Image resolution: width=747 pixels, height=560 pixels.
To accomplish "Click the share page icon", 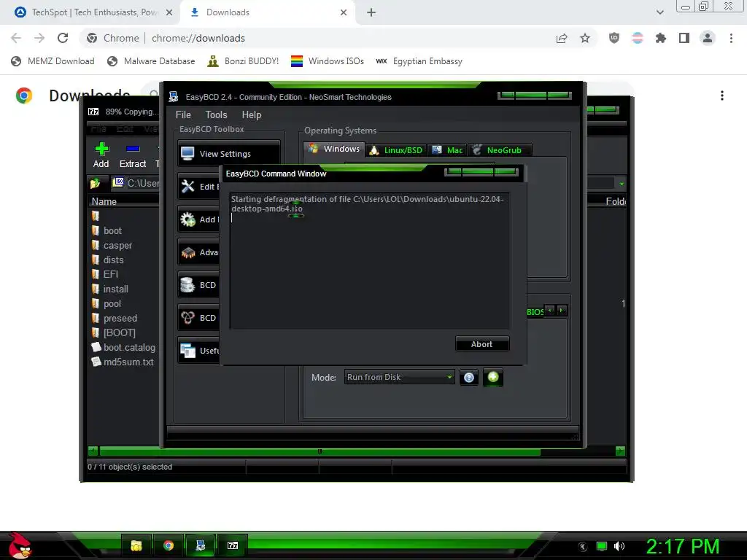I will (562, 38).
